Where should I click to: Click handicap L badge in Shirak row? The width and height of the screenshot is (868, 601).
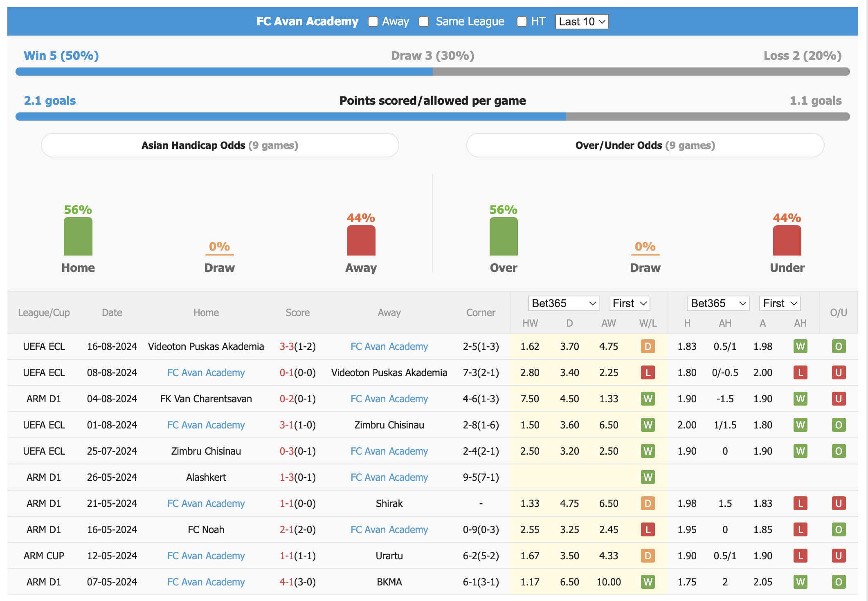pos(801,503)
